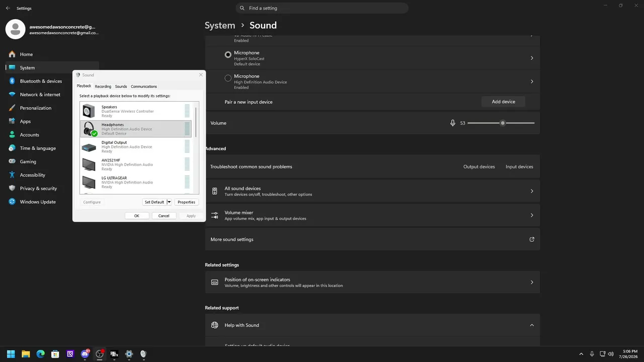Image resolution: width=644 pixels, height=362 pixels.
Task: Open taskbar clock and date
Action: coord(629,354)
